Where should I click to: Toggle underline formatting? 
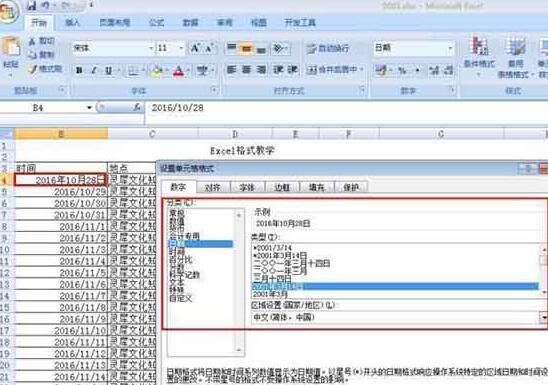[x=109, y=71]
